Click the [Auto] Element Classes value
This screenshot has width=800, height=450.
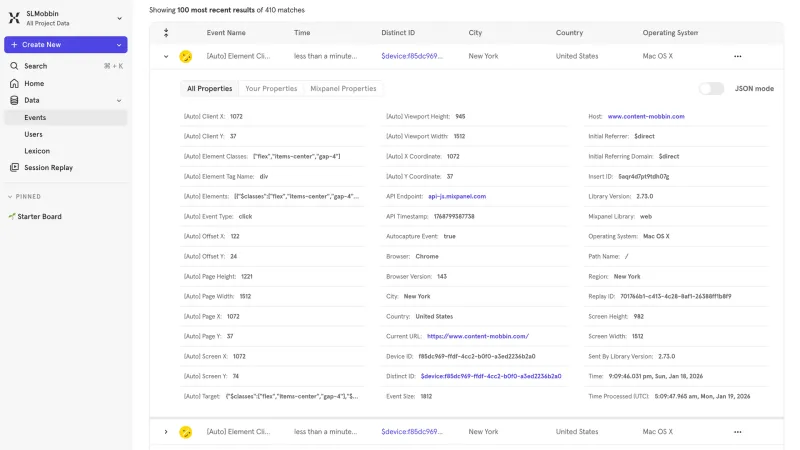point(296,156)
